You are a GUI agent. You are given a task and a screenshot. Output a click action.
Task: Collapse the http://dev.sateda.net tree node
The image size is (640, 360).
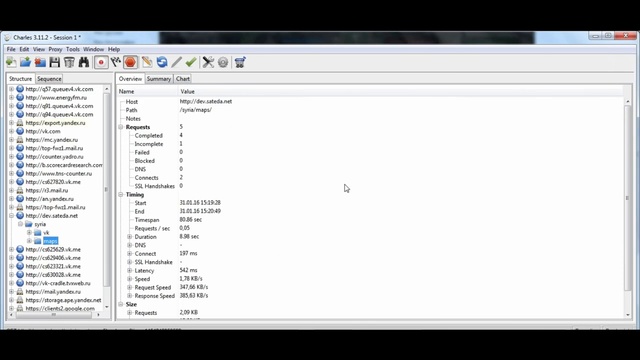[11, 216]
